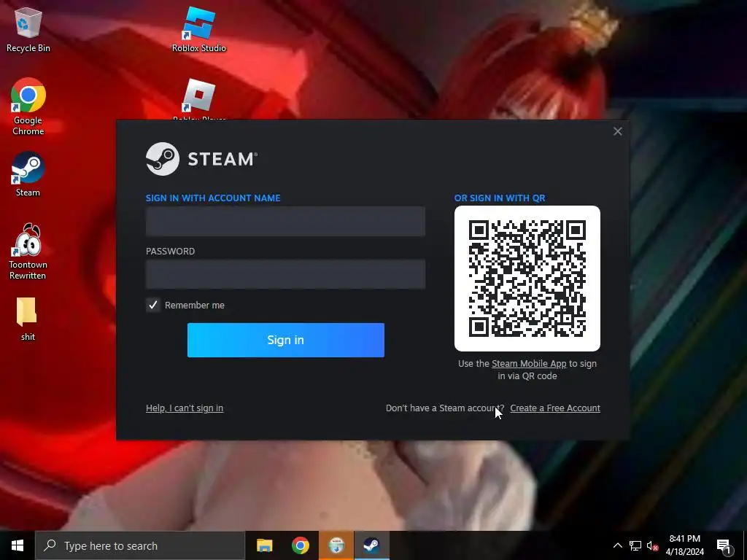747x560 pixels.
Task: Close the Steam sign-in window
Action: [617, 131]
